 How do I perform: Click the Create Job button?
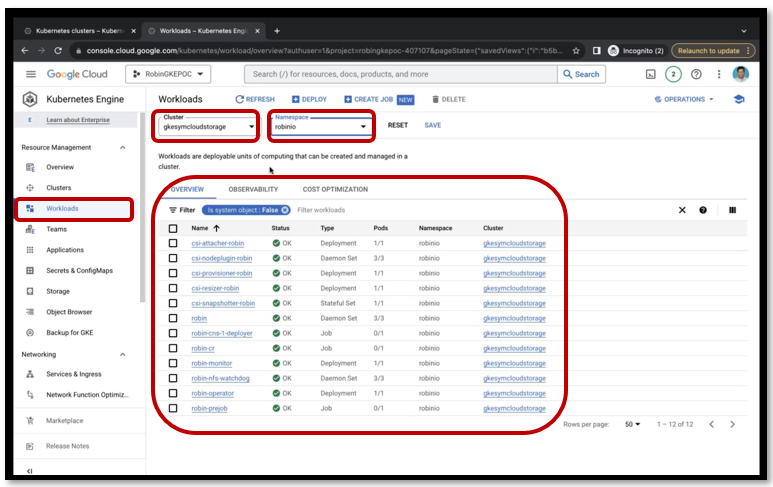coord(379,99)
